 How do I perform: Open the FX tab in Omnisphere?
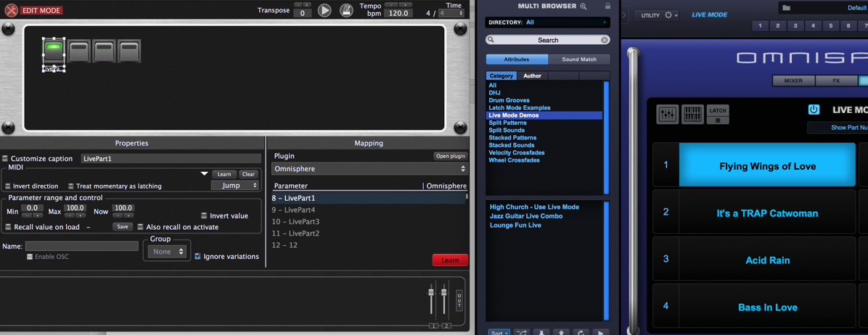[836, 80]
